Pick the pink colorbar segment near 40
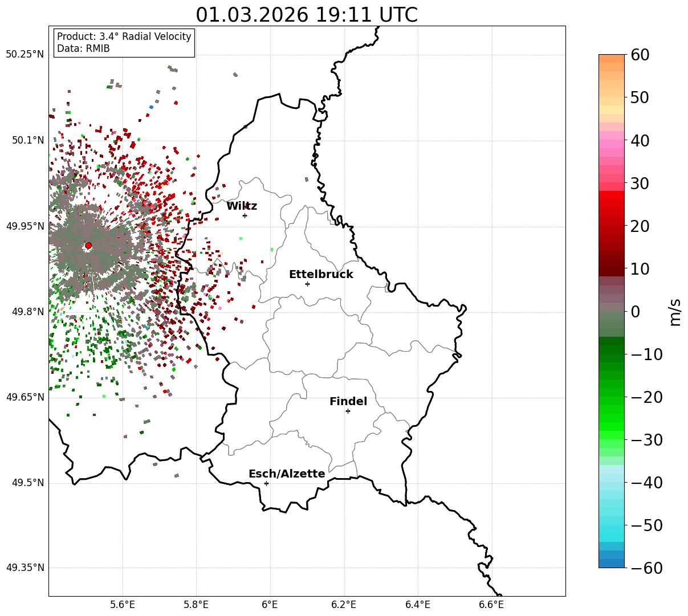Screen dimensions: 688x616 click(612, 144)
